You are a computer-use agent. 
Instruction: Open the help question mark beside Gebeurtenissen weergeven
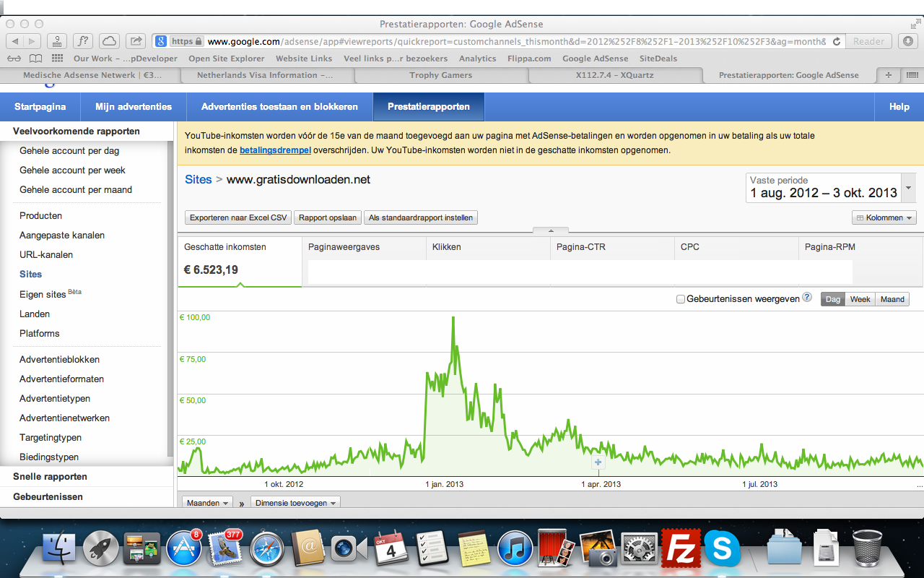click(807, 297)
